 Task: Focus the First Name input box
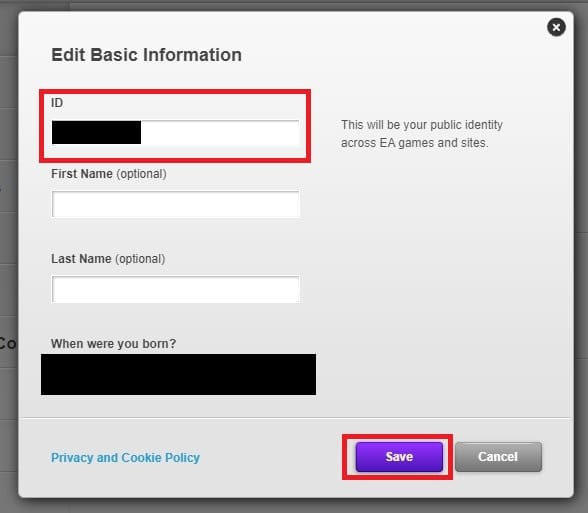[x=176, y=204]
